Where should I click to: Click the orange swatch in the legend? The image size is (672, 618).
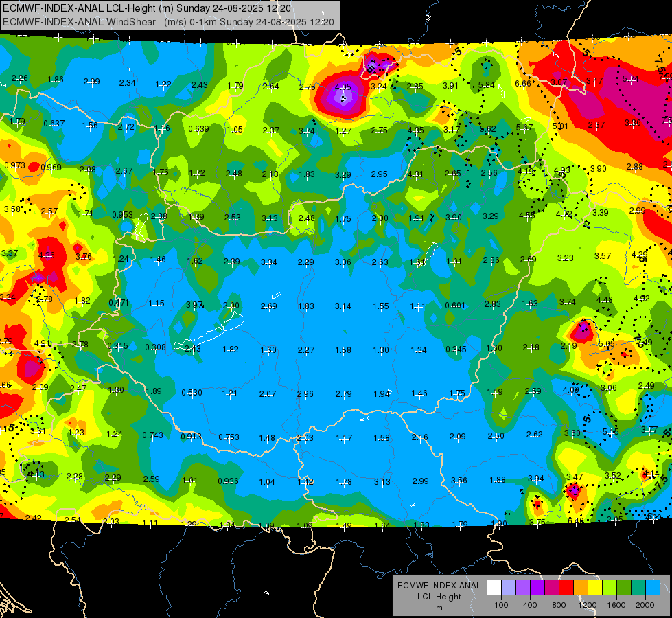tap(581, 588)
